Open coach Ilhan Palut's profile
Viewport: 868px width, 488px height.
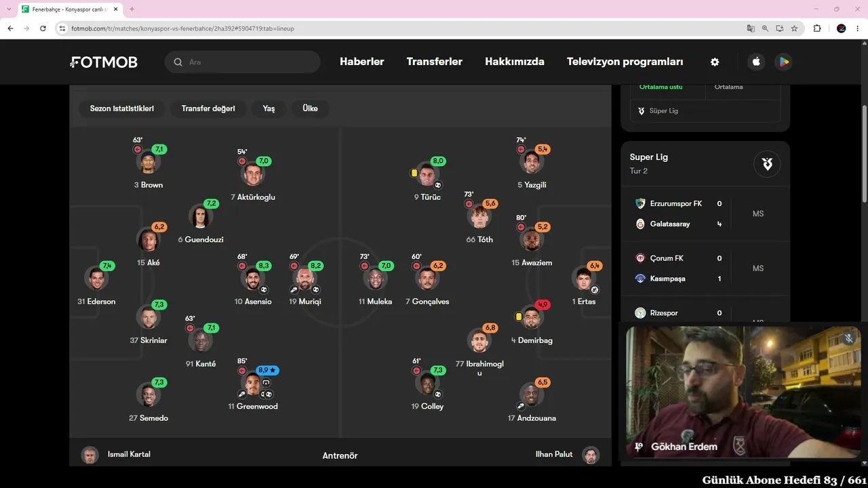(x=567, y=455)
